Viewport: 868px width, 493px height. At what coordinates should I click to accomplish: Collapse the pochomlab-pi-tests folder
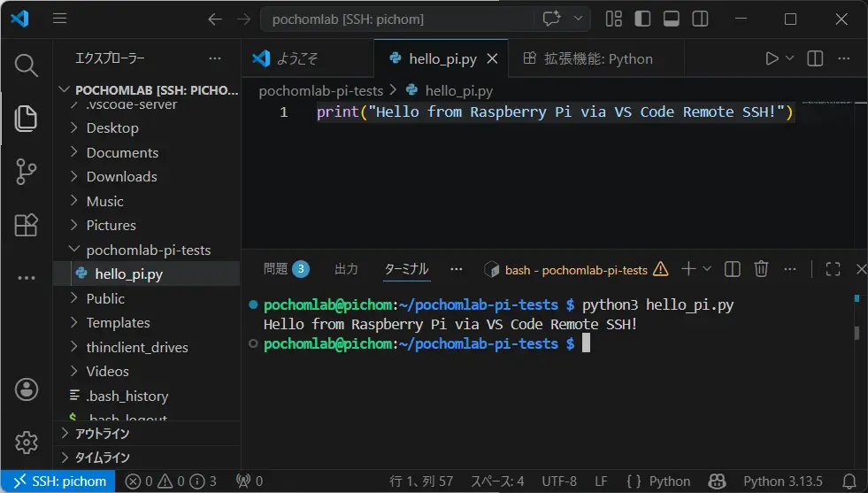[x=147, y=250]
